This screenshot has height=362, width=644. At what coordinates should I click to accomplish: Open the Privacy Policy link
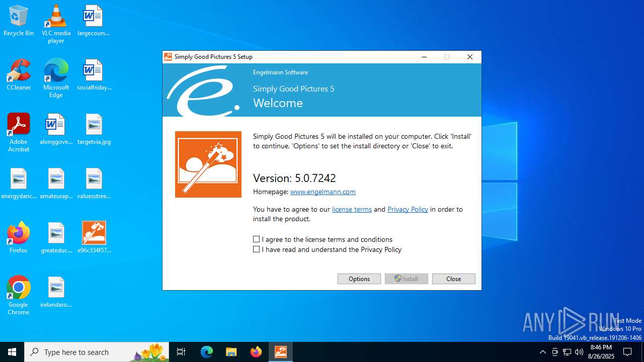[408, 209]
